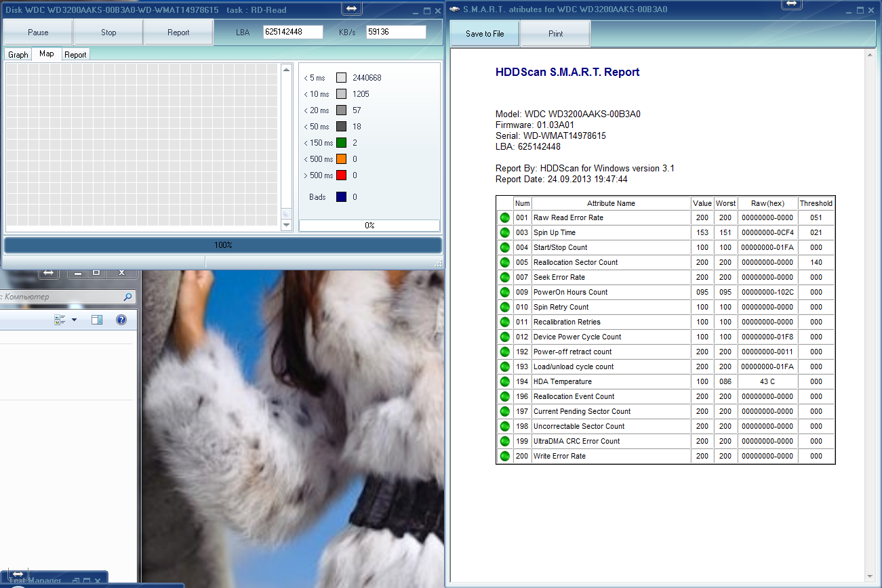Click the scroll down arrow of the block map

click(x=286, y=225)
